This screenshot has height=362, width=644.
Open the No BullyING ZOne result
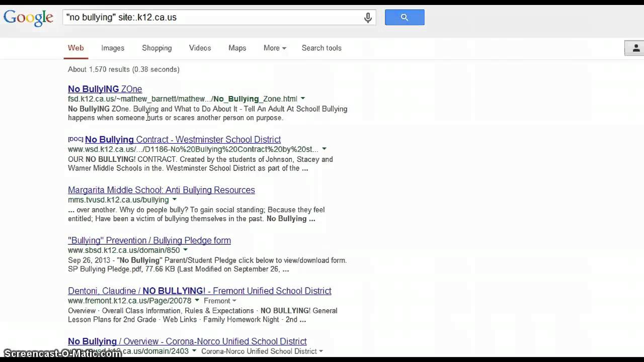pyautogui.click(x=105, y=89)
